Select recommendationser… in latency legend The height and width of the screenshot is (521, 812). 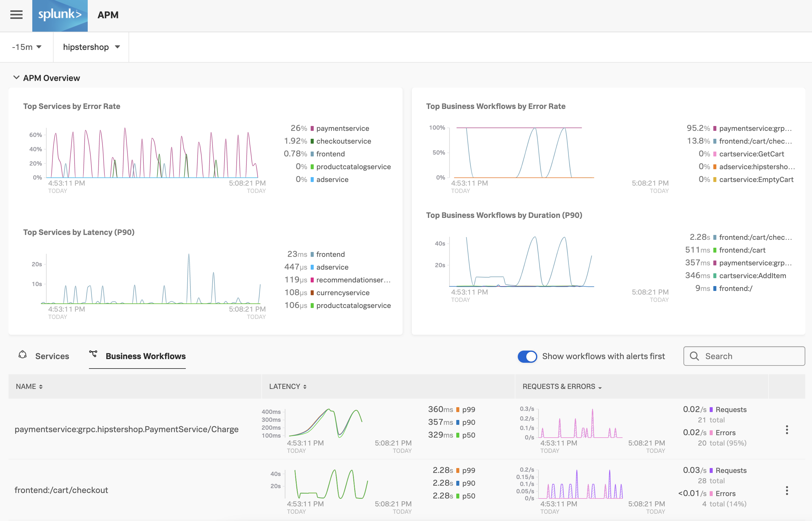pos(354,280)
